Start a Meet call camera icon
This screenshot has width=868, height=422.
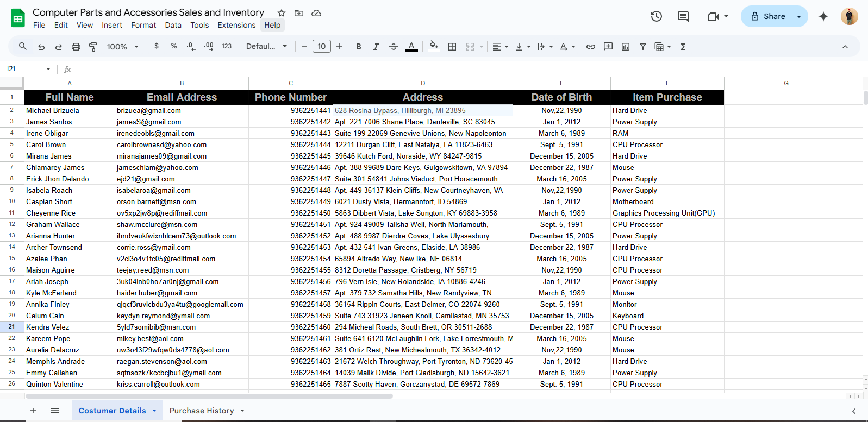coord(713,17)
